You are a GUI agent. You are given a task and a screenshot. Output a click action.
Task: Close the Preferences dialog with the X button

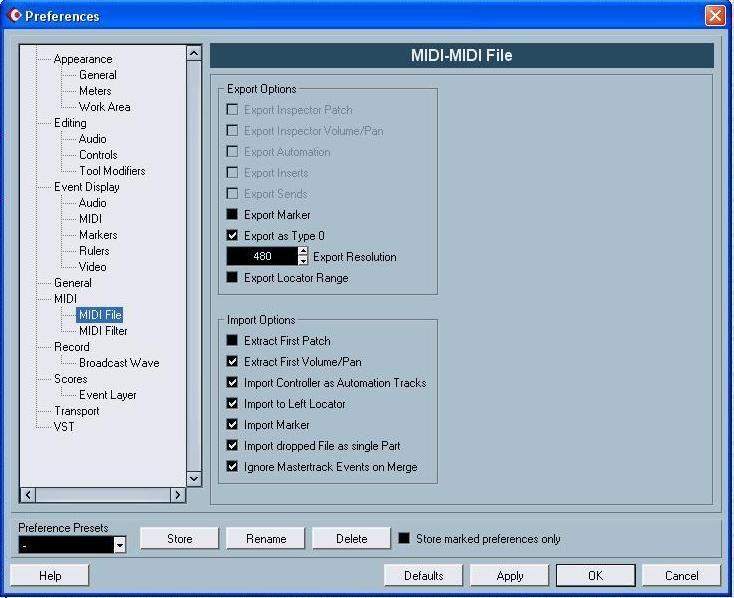pyautogui.click(x=715, y=15)
